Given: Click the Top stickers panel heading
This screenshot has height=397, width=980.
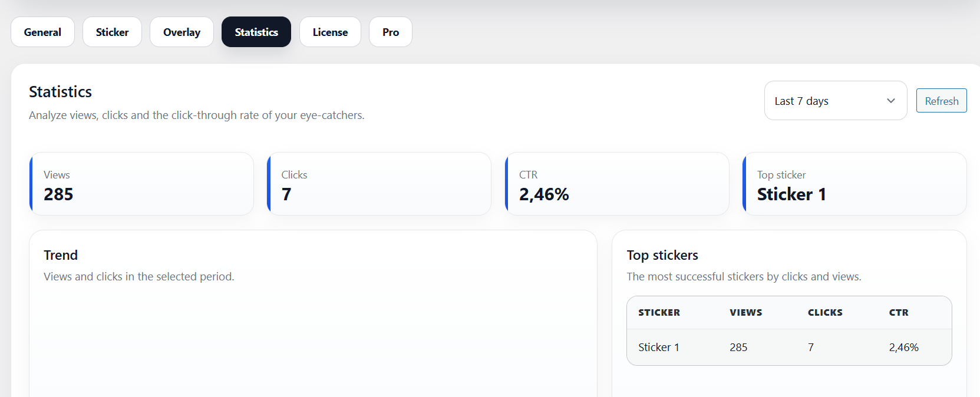Looking at the screenshot, I should pyautogui.click(x=662, y=255).
